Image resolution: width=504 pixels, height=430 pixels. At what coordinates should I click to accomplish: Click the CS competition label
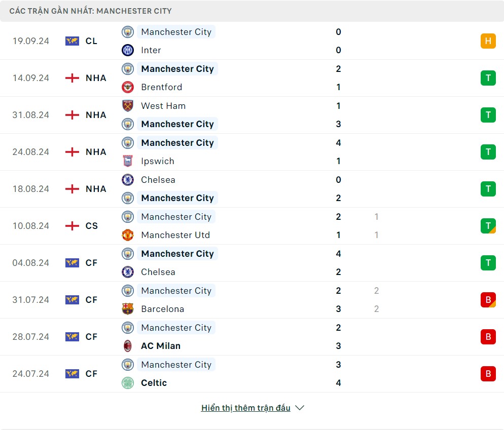(92, 226)
